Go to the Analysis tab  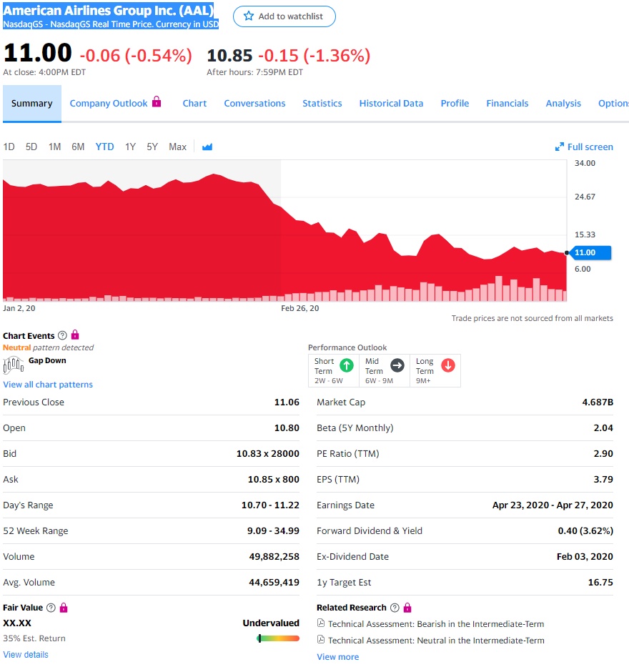[x=563, y=103]
